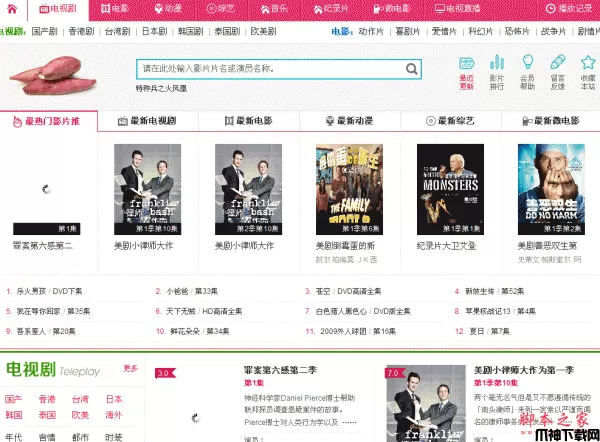Open the 综艺 navigation tab
Viewport: 600px width, 442px height.
point(220,8)
